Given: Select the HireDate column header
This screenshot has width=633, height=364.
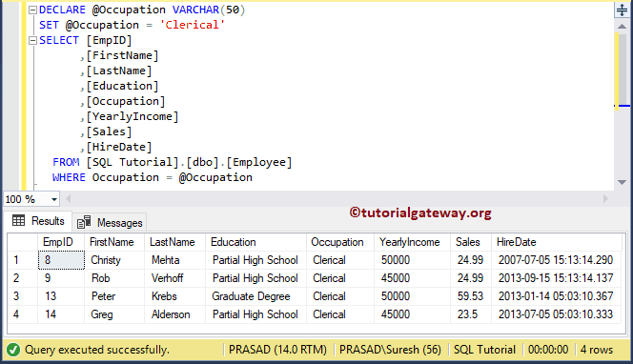Looking at the screenshot, I should (x=557, y=242).
